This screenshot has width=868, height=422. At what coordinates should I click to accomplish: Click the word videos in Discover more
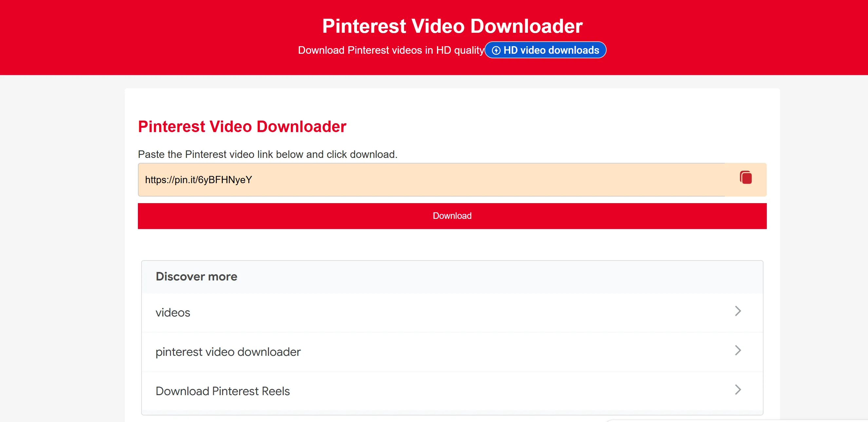(173, 313)
